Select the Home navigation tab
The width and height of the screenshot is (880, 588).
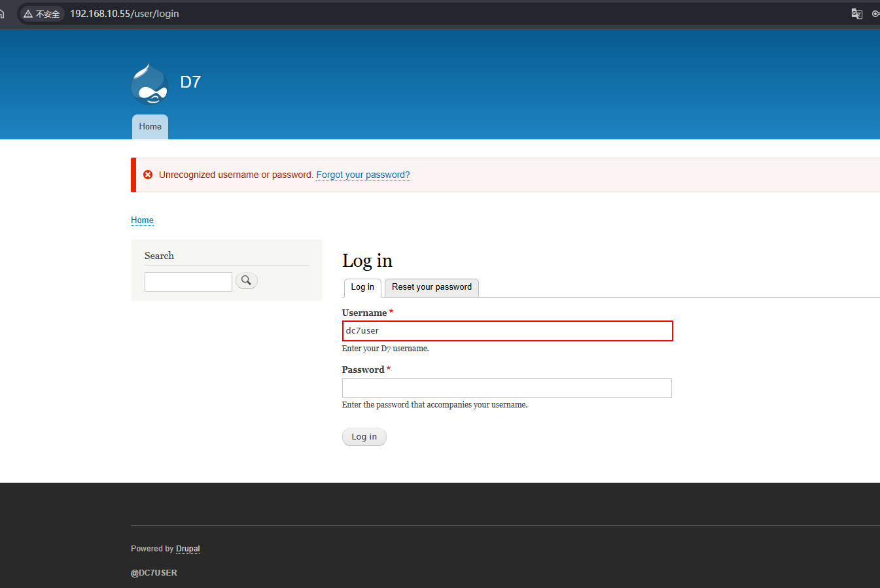(x=150, y=127)
